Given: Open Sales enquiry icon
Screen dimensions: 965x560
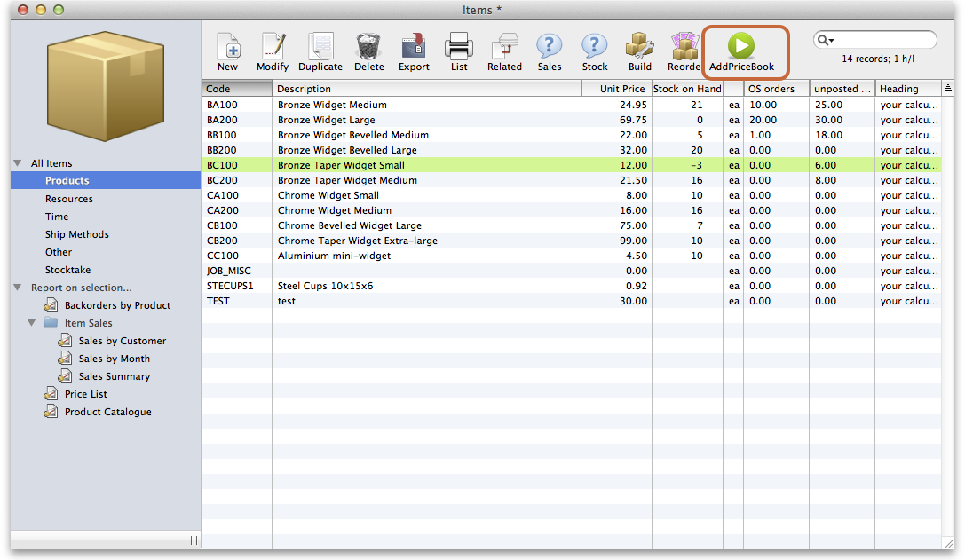Looking at the screenshot, I should click(x=550, y=52).
